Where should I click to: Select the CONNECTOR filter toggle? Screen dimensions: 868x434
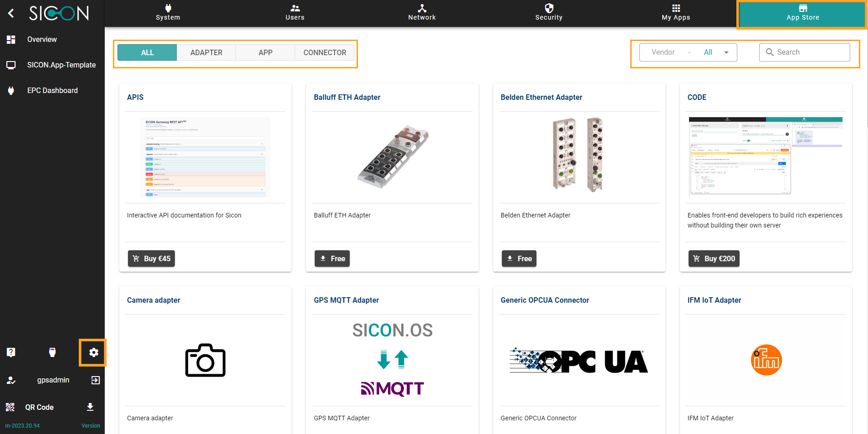(325, 52)
